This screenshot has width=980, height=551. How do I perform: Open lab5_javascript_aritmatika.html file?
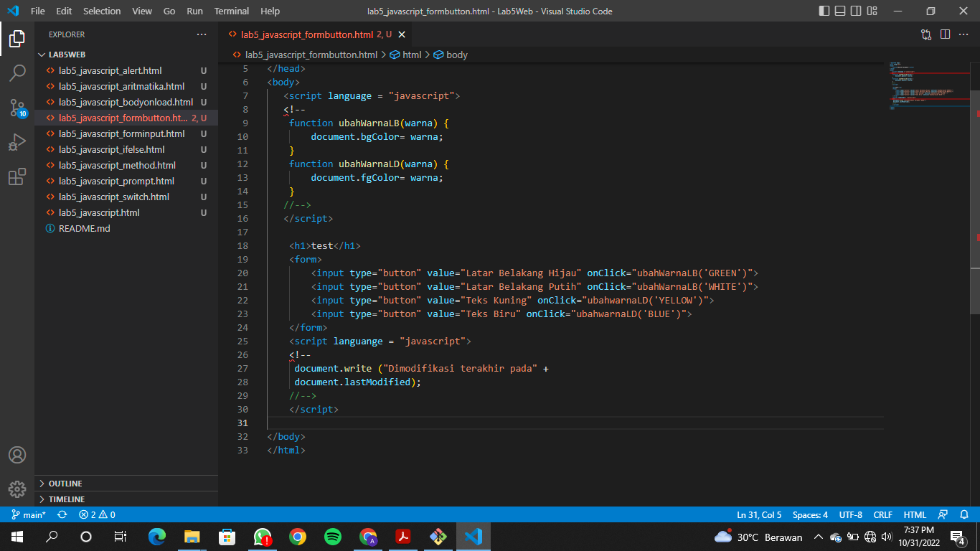point(126,86)
